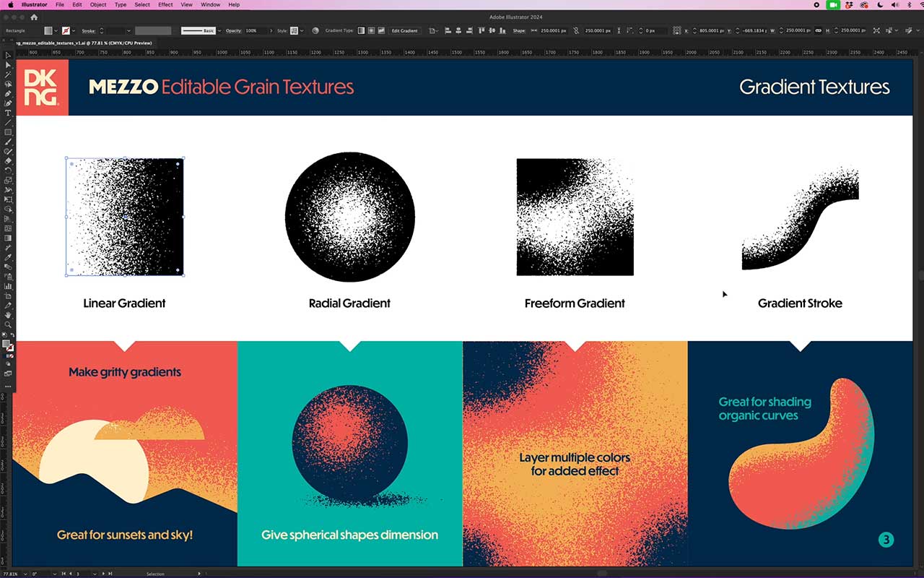Viewport: 924px width, 578px height.
Task: Select the Rotate tool
Action: (x=9, y=170)
